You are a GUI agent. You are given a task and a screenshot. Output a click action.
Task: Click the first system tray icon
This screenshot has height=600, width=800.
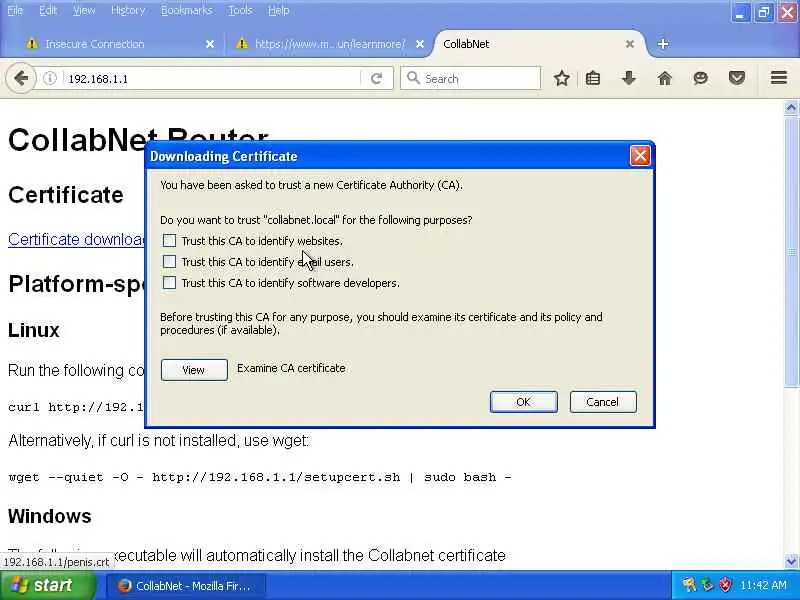(x=689, y=585)
